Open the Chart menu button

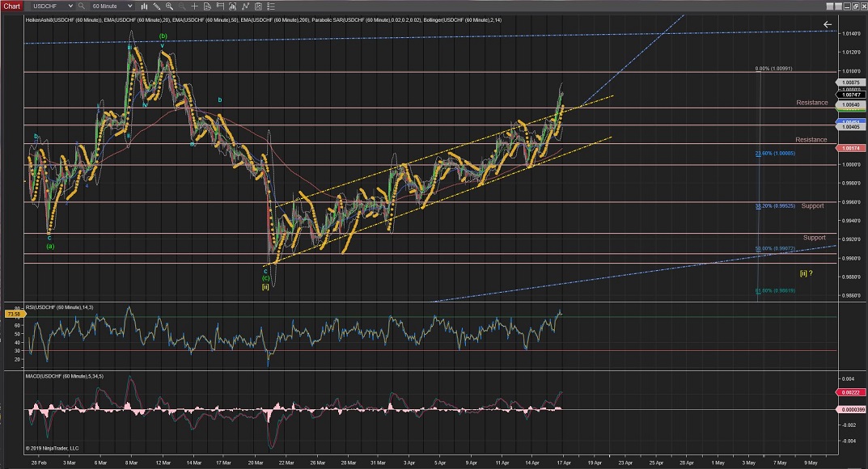11,6
